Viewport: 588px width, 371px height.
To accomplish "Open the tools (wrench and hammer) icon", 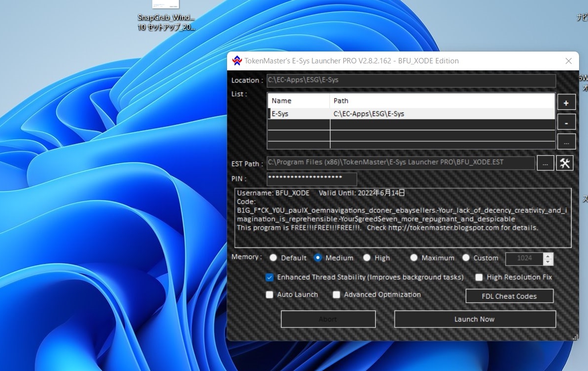I will pyautogui.click(x=564, y=163).
